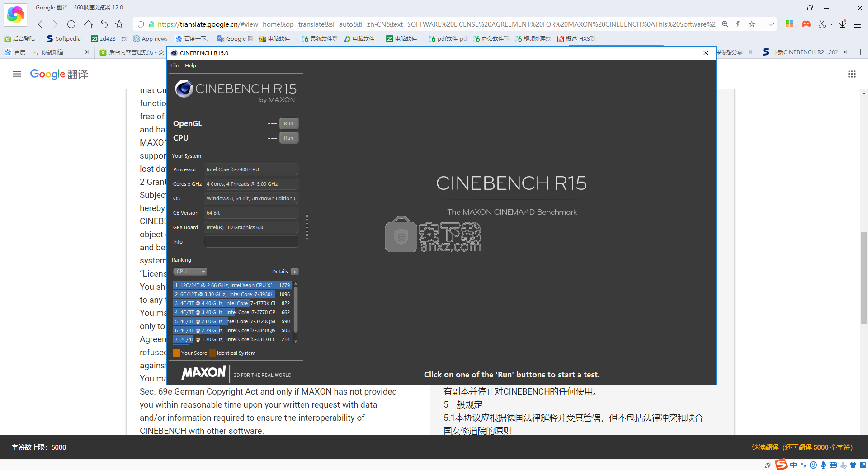Open the browser home page

pos(88,24)
